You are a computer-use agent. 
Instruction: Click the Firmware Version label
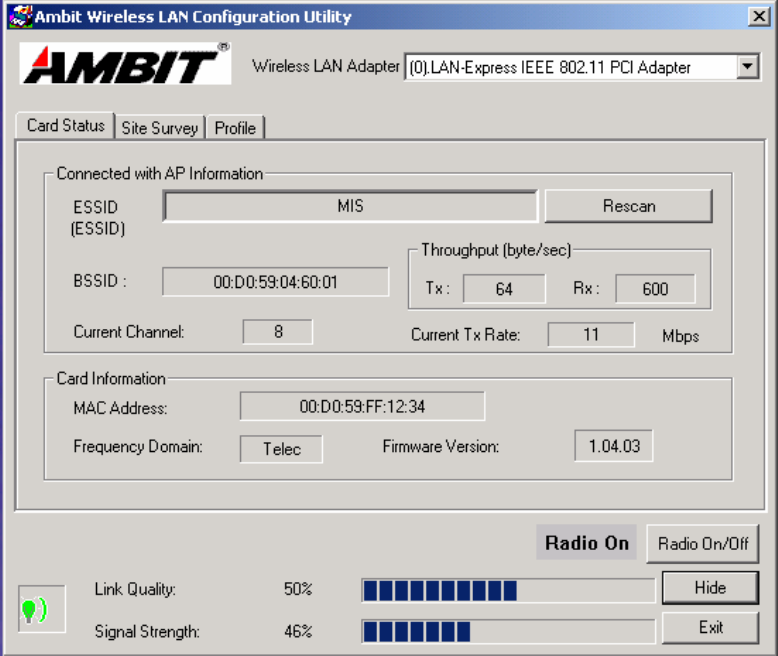[x=441, y=447]
